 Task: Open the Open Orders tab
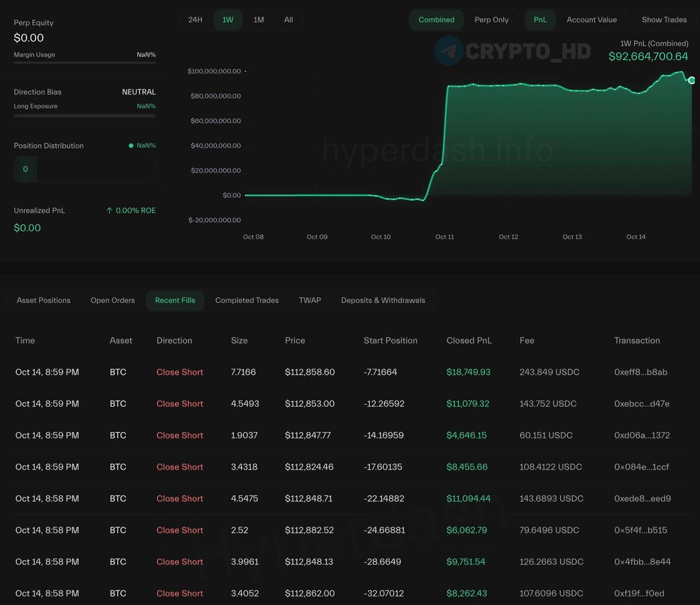tap(113, 300)
